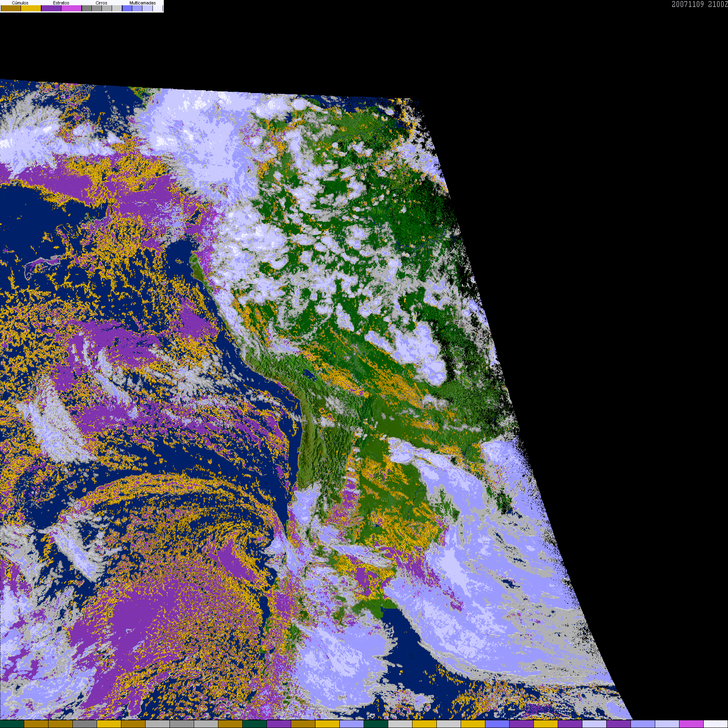
Task: Click the yellow Cúmulos legend swatch
Action: [x=31, y=8]
